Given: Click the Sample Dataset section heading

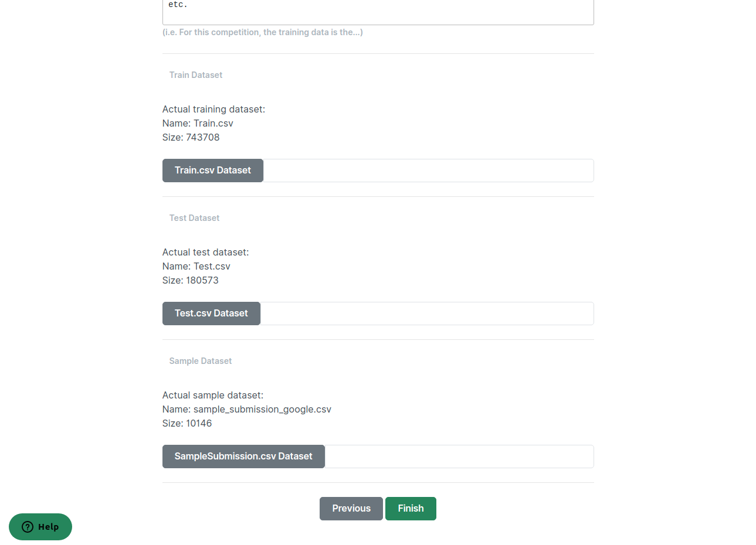Looking at the screenshot, I should [201, 361].
